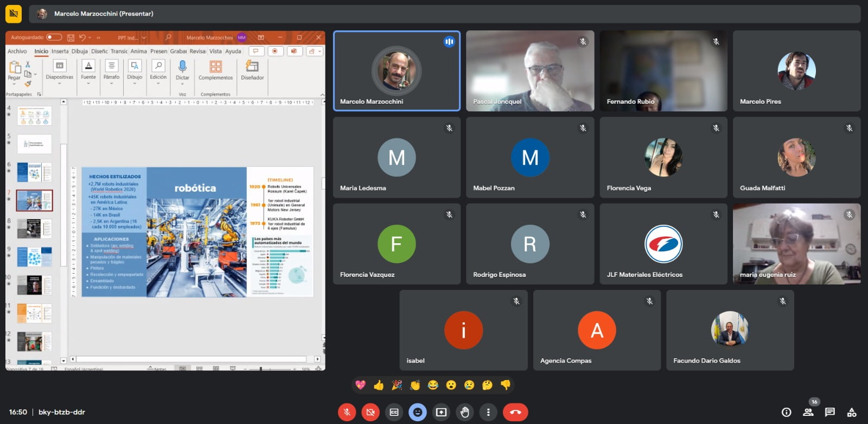Open the emoji reactions button
This screenshot has height=424, width=868.
pyautogui.click(x=417, y=412)
